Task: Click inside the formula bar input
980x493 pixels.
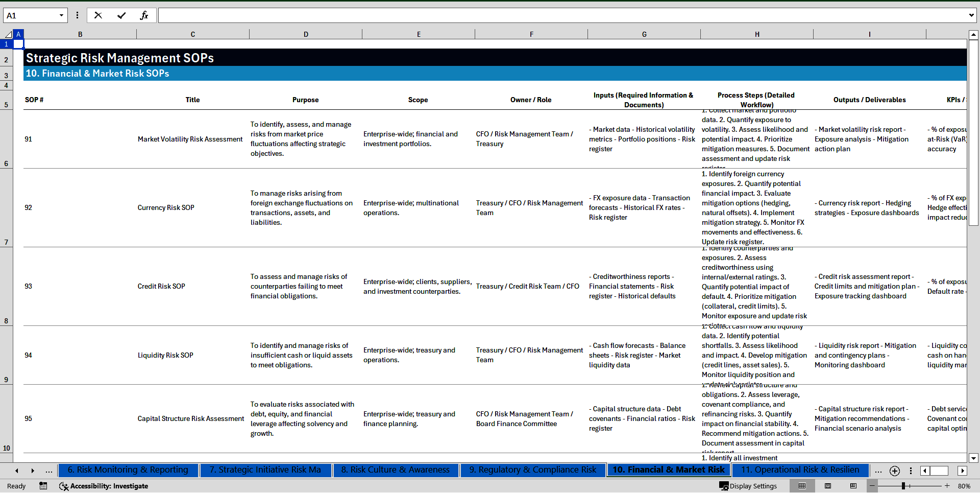Action: [561, 15]
